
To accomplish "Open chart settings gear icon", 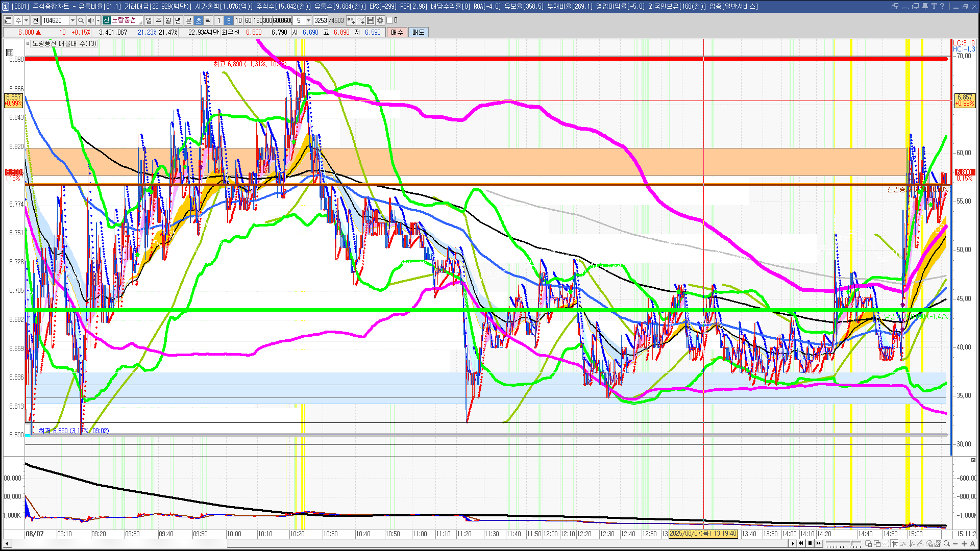I will (x=380, y=20).
